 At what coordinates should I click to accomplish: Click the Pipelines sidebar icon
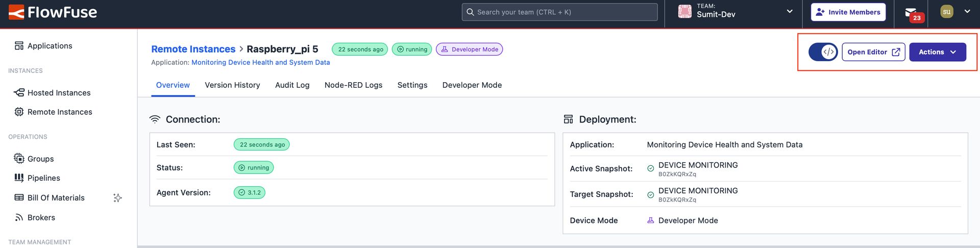point(19,178)
